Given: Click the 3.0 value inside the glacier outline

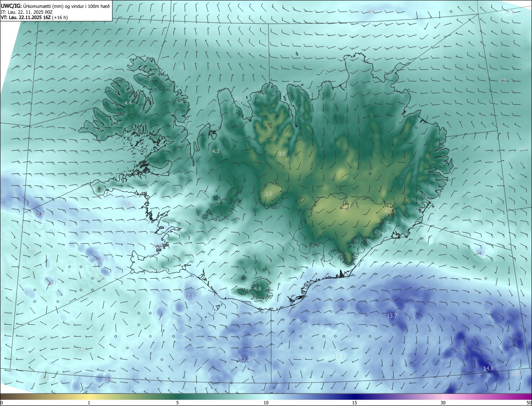Looking at the screenshot, I should pos(268,194).
